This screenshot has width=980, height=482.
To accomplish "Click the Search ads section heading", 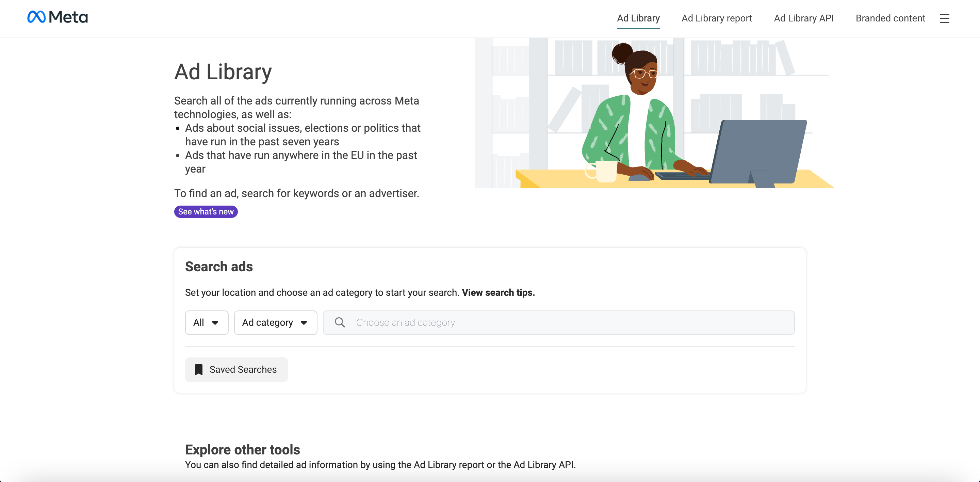I will click(x=219, y=267).
